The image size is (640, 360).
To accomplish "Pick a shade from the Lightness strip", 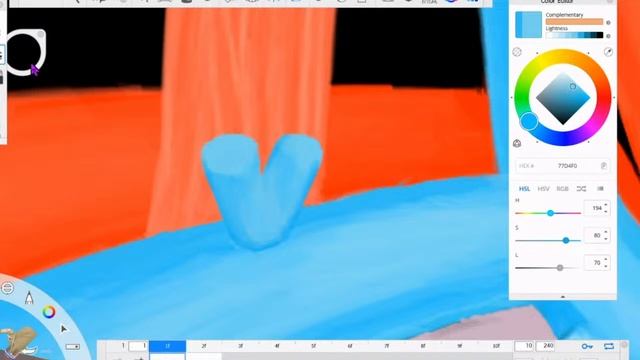I will [574, 35].
